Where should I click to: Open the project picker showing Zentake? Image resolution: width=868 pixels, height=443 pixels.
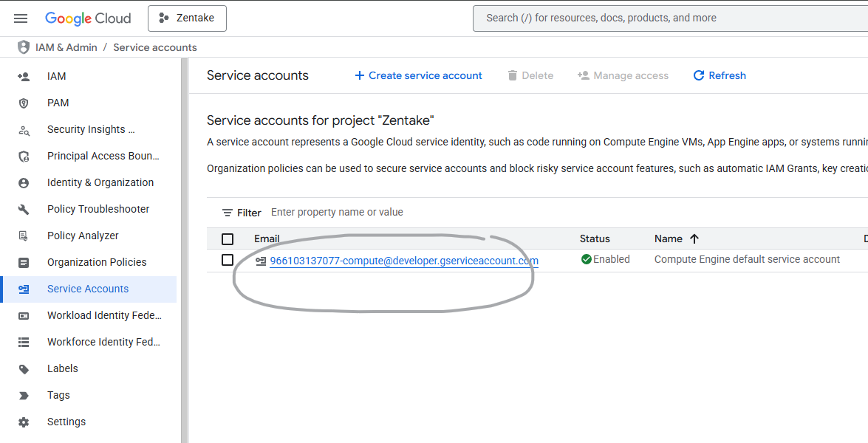187,18
